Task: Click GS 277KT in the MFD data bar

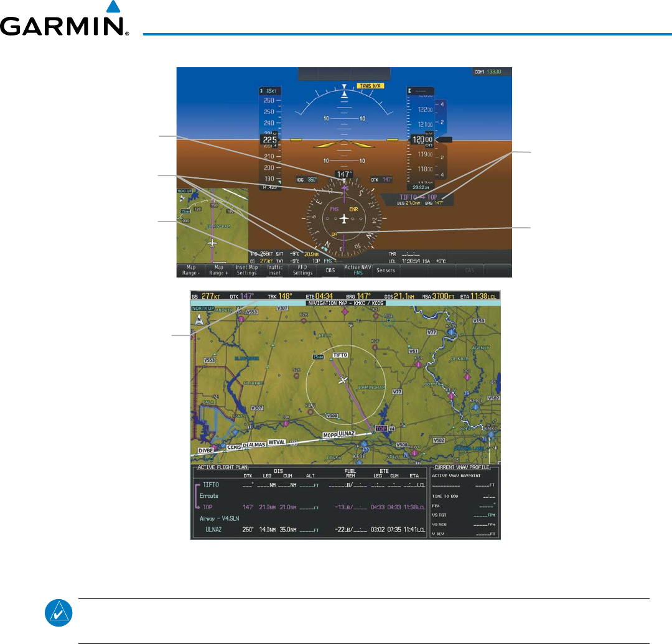Action: pos(206,296)
